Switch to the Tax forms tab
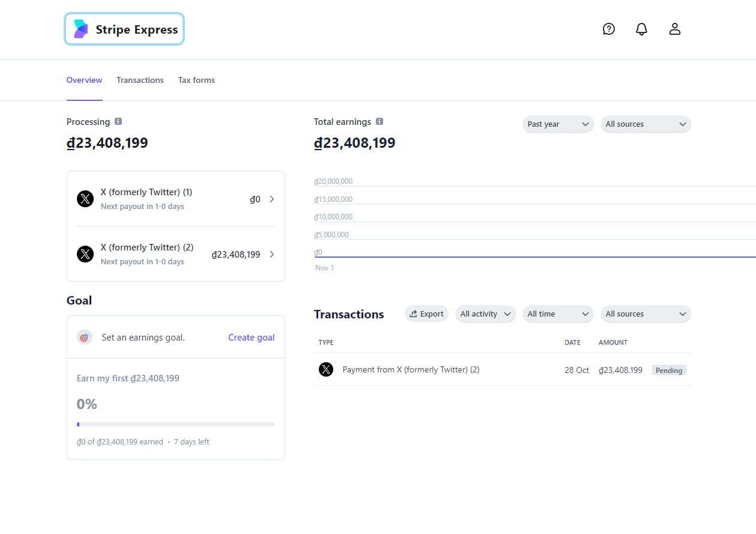Image resolution: width=756 pixels, height=534 pixels. 196,80
